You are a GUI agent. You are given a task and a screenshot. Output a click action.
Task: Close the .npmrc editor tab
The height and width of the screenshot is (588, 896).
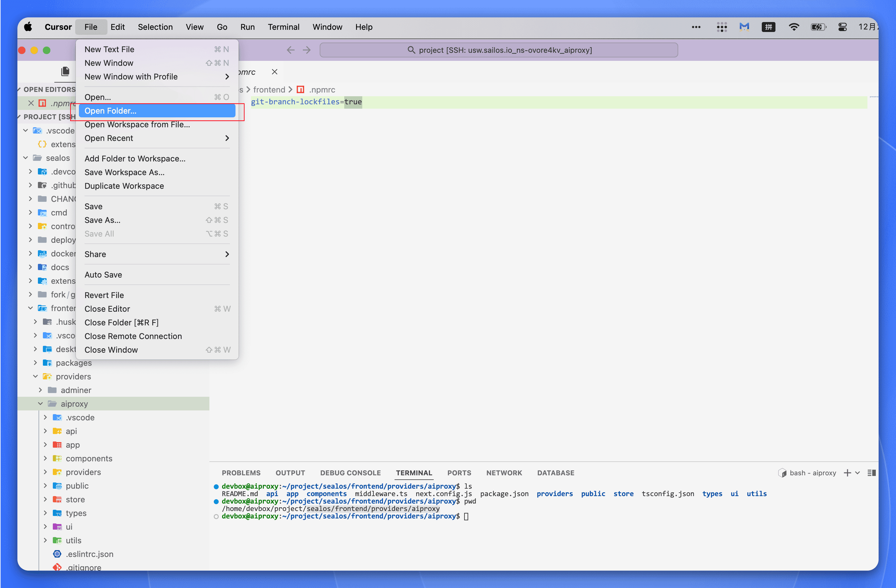coord(274,72)
